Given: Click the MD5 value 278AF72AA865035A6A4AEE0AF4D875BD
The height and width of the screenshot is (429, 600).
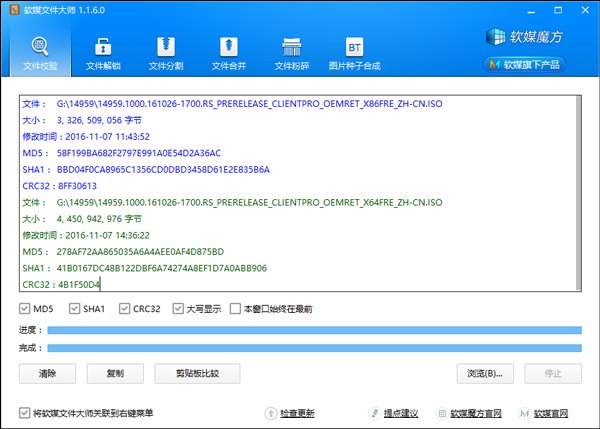Looking at the screenshot, I should 140,252.
